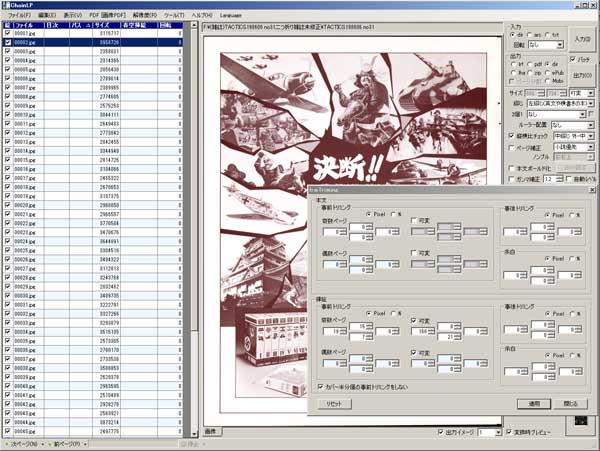Open the 解像度(R) menu
600x451 pixels.
click(x=145, y=15)
